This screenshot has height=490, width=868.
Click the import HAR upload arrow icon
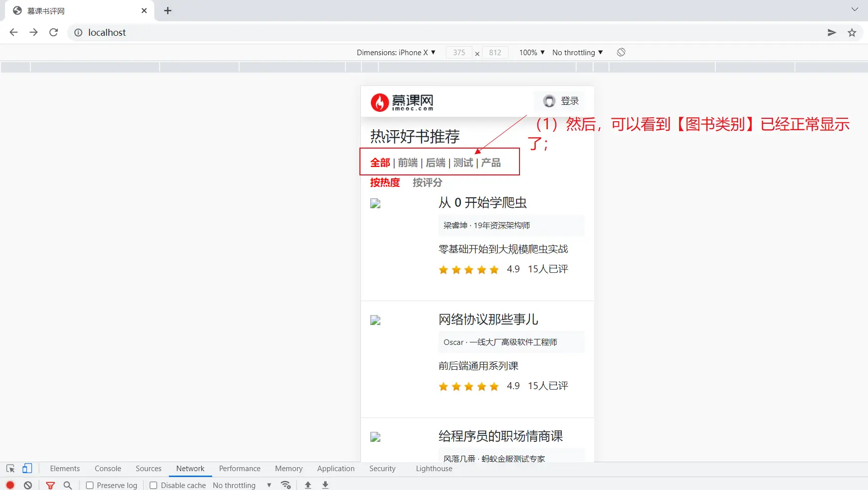[308, 485]
